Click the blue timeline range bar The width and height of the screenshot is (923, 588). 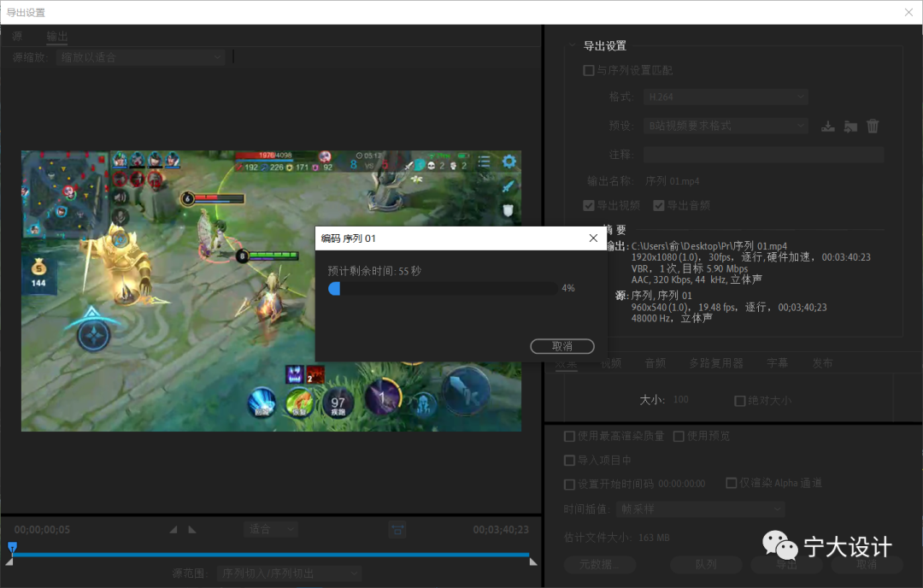click(271, 555)
